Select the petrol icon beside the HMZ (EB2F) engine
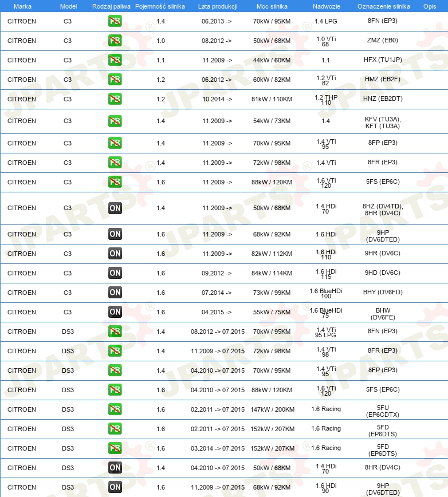Image resolution: width=448 pixels, height=497 pixels. click(115, 80)
